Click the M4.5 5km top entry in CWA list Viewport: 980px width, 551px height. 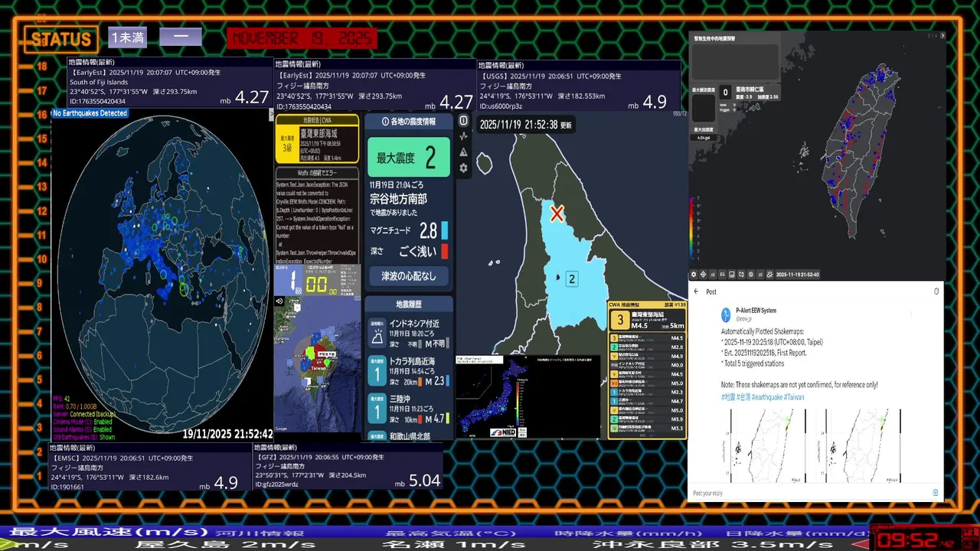coord(648,319)
